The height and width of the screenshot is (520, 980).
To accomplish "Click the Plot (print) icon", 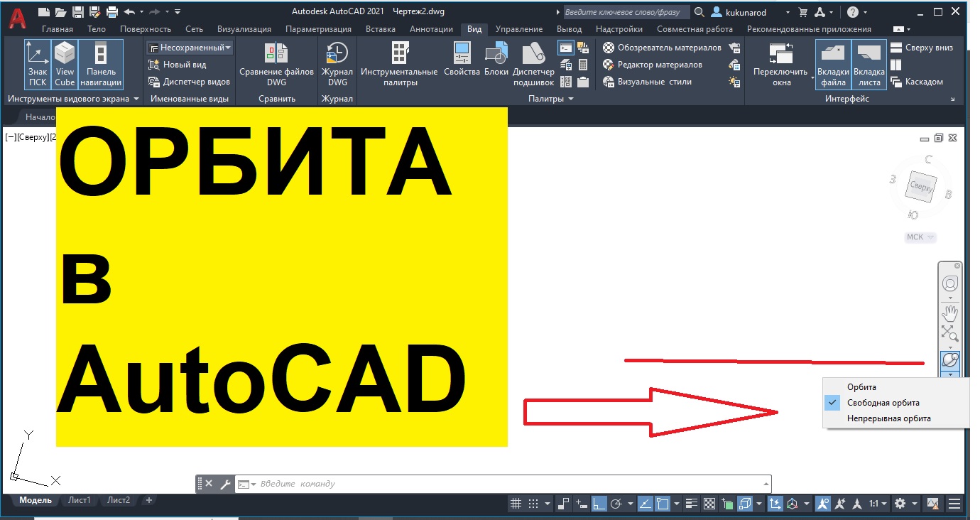I will click(111, 11).
